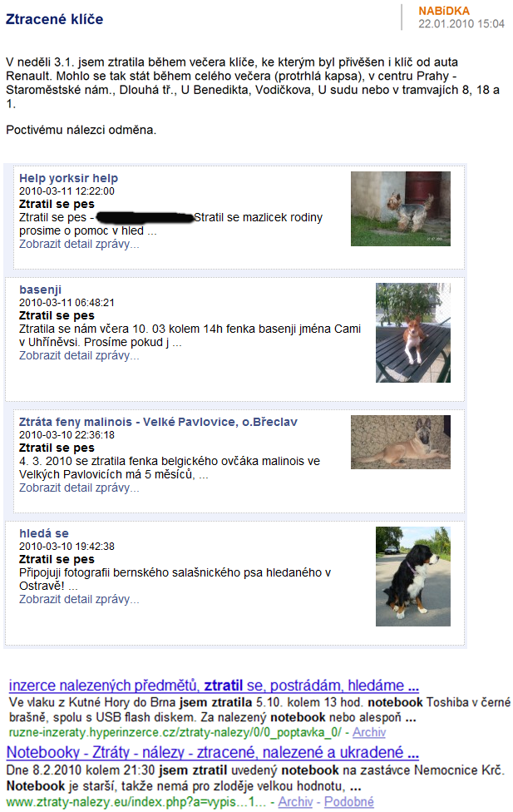Open the Yorkshire terrier photo thumbnail
The width and height of the screenshot is (513, 812).
click(401, 209)
